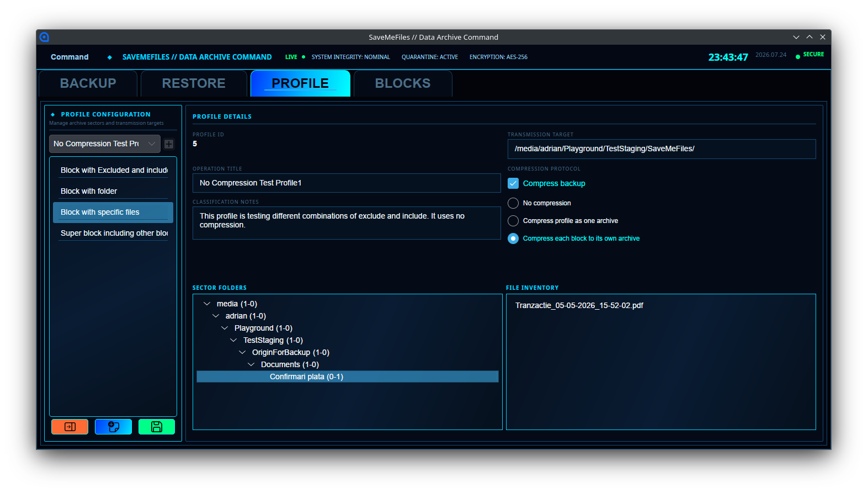Viewport: 868px width, 493px height.
Task: Select Block with specific files item
Action: 113,212
